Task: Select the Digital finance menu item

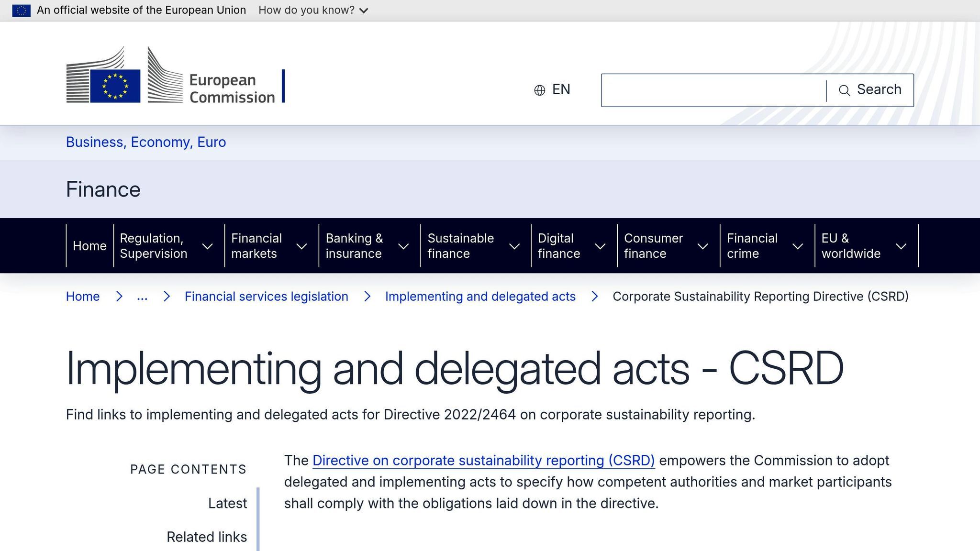Action: (x=558, y=246)
